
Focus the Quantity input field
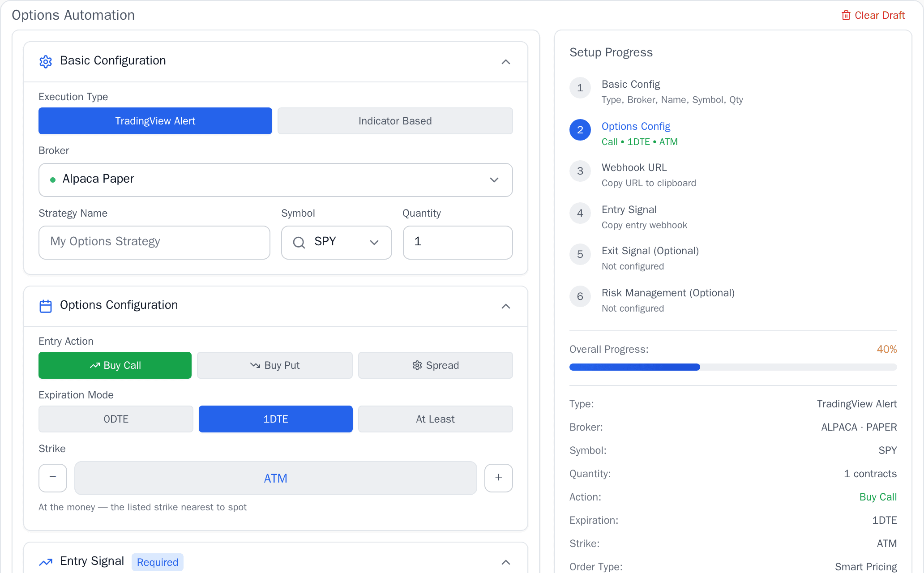(x=458, y=243)
